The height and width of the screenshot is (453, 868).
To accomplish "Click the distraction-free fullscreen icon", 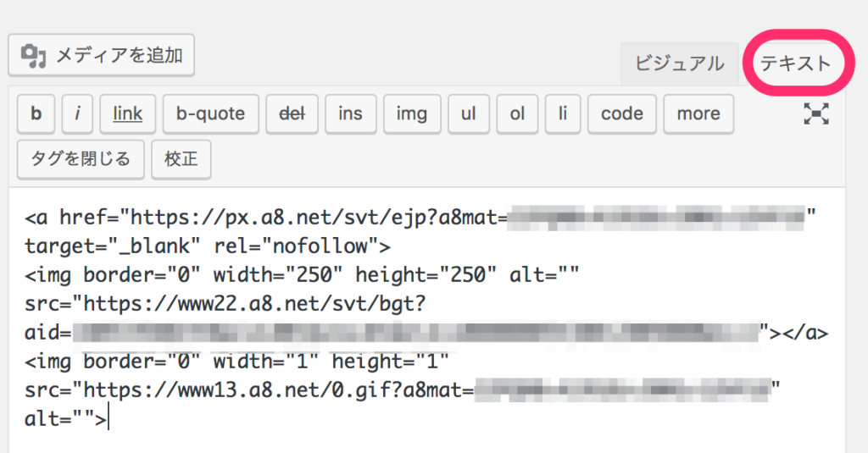I will tap(815, 114).
